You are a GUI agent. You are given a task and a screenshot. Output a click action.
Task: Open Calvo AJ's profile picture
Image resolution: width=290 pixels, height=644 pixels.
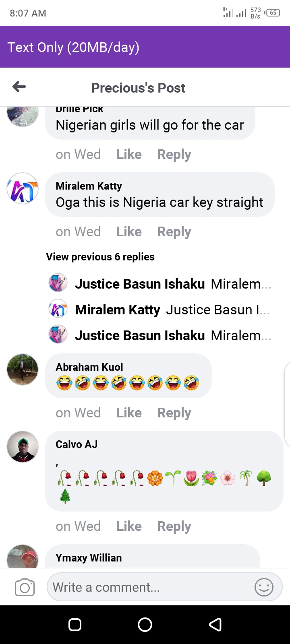coord(23,447)
